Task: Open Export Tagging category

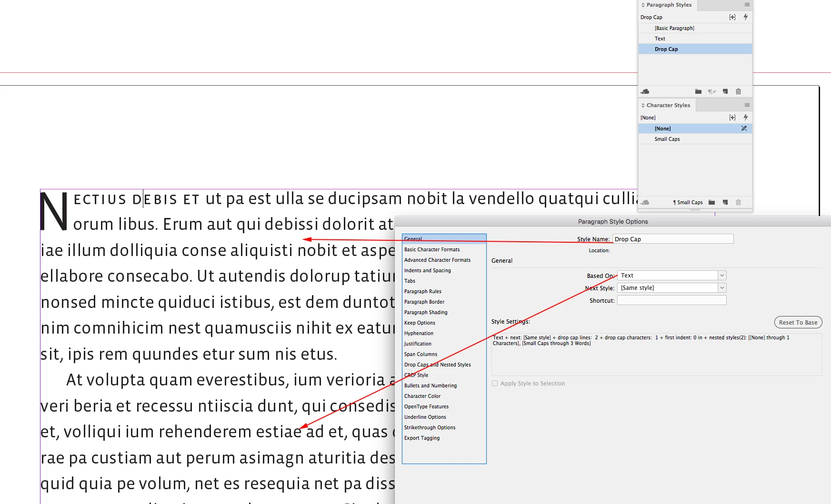Action: [x=444, y=438]
